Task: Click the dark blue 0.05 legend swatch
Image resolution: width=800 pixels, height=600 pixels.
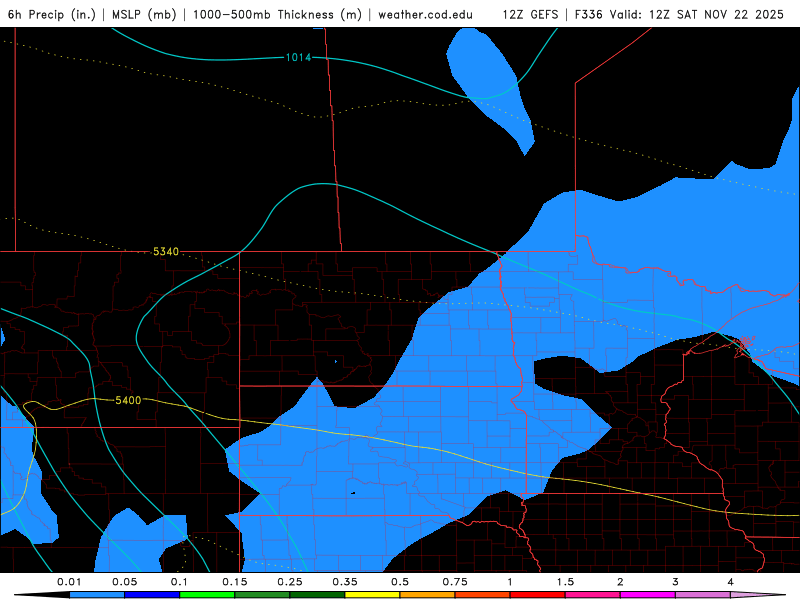Action: tap(152, 595)
